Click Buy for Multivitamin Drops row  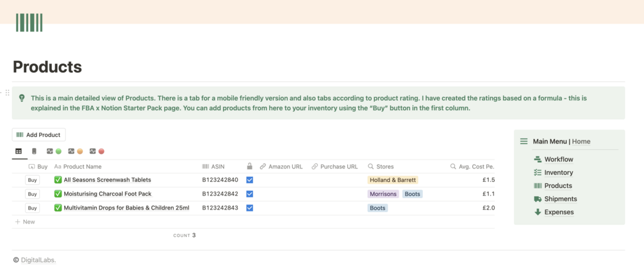33,208
